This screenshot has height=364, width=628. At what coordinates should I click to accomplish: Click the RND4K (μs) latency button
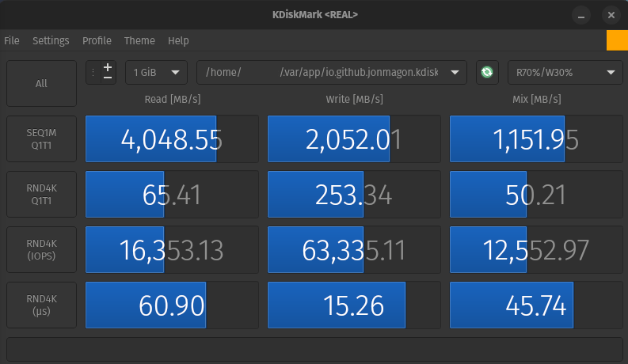[x=42, y=305]
